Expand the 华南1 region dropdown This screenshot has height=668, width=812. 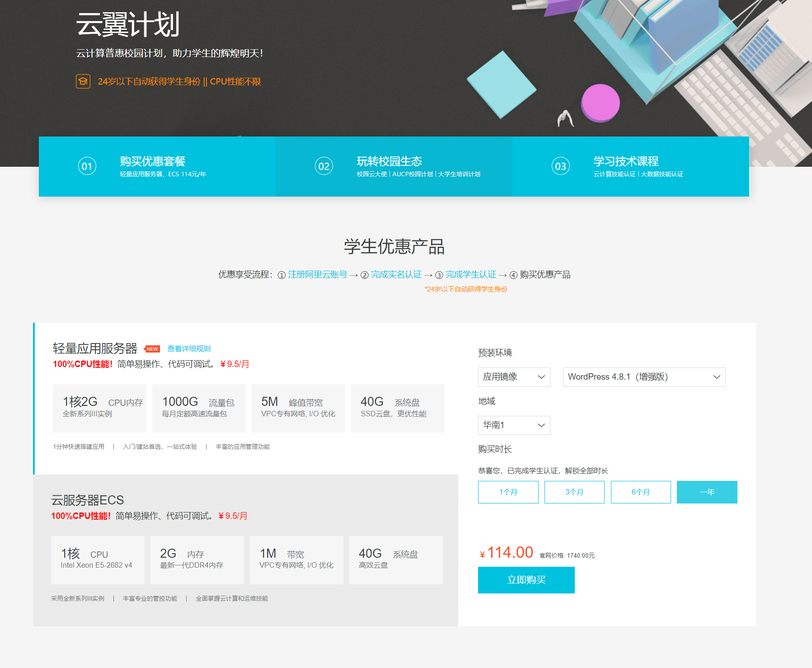[514, 425]
